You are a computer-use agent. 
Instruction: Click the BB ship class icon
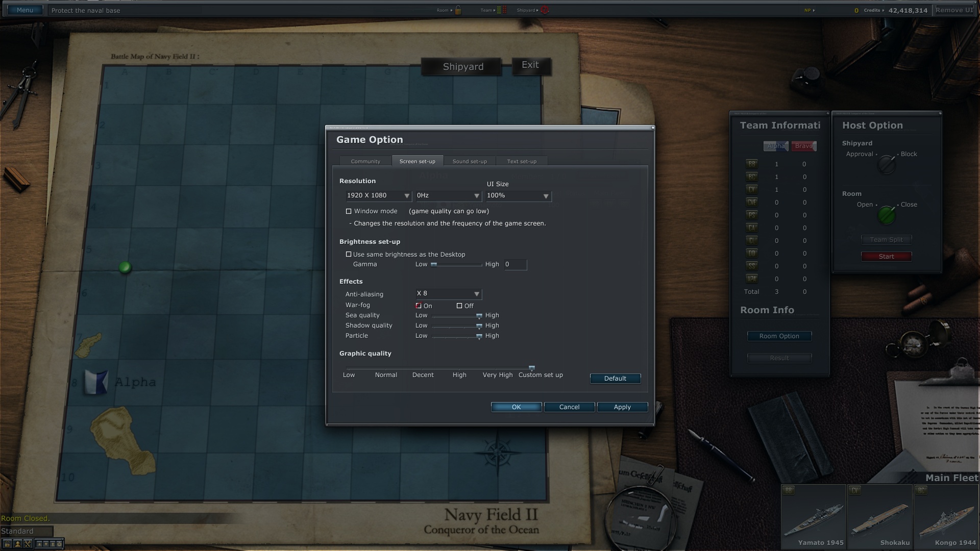(x=751, y=164)
